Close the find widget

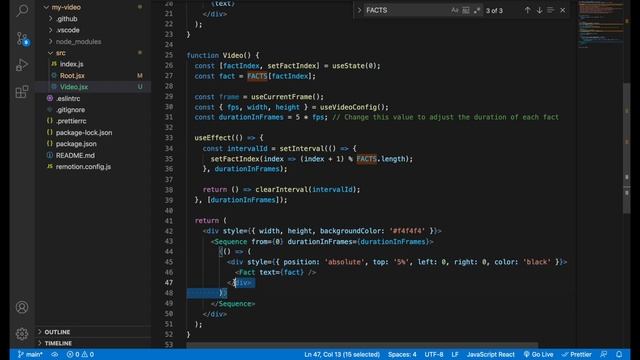(563, 10)
